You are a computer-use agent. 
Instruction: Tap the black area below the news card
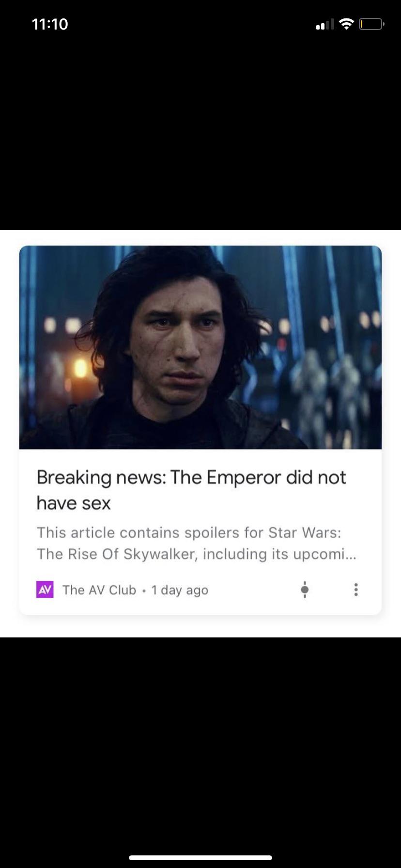coord(200,741)
